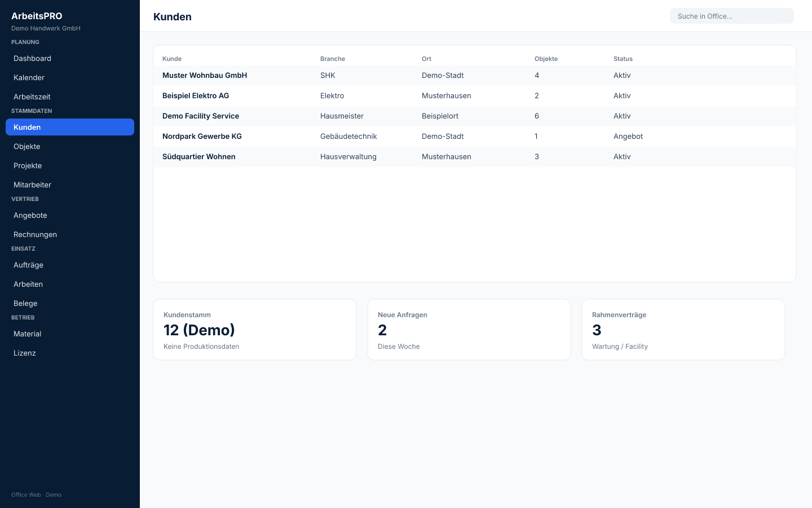The width and height of the screenshot is (812, 508).
Task: Open the Rahmenverträge summary card
Action: (x=683, y=330)
